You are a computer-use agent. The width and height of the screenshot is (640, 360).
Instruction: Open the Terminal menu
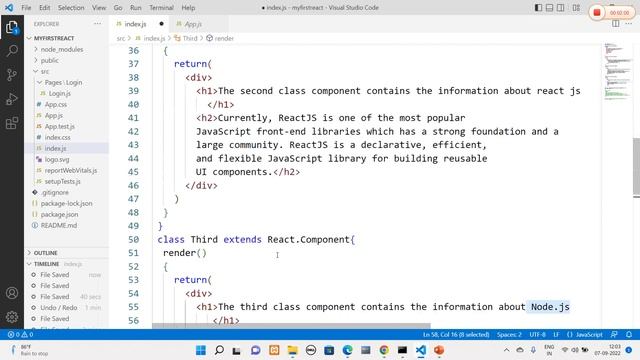click(x=161, y=7)
